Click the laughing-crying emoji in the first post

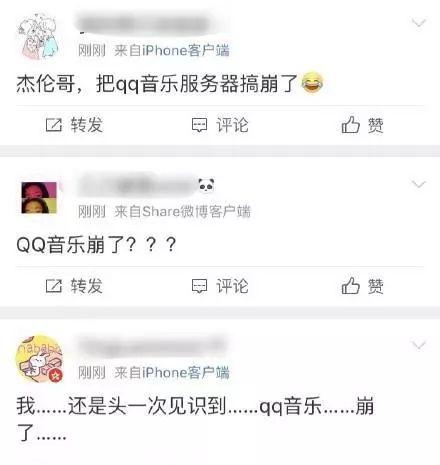[x=312, y=82]
